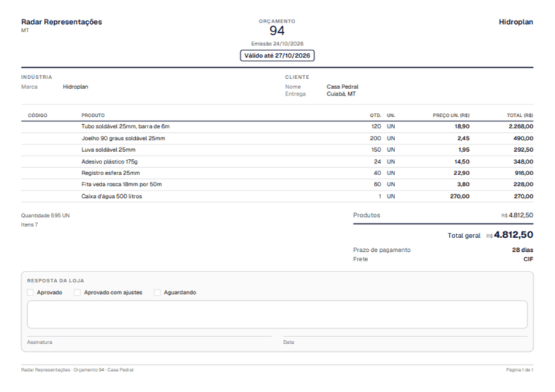
Task: Click row total 292,50
Action: tap(524, 150)
